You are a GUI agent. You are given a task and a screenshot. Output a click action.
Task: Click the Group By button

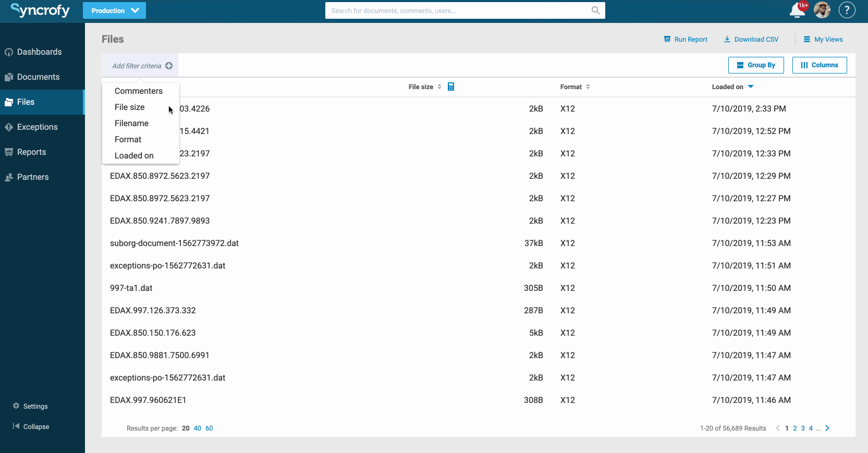(x=756, y=65)
